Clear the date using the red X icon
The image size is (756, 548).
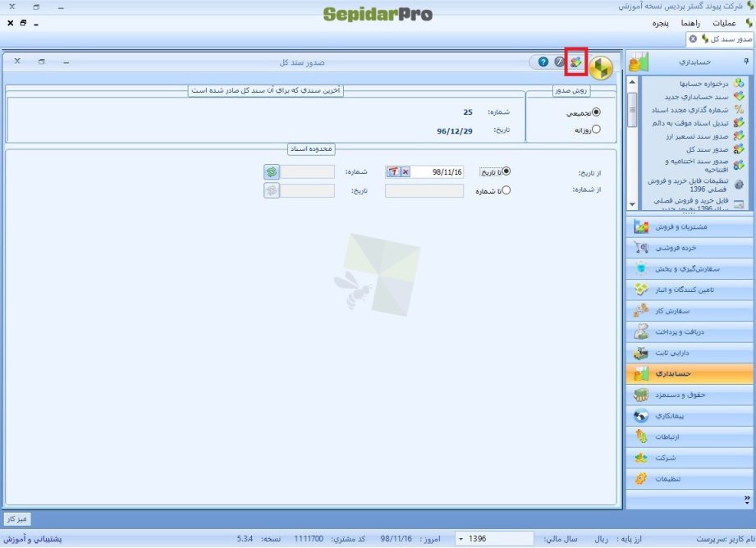[x=405, y=171]
